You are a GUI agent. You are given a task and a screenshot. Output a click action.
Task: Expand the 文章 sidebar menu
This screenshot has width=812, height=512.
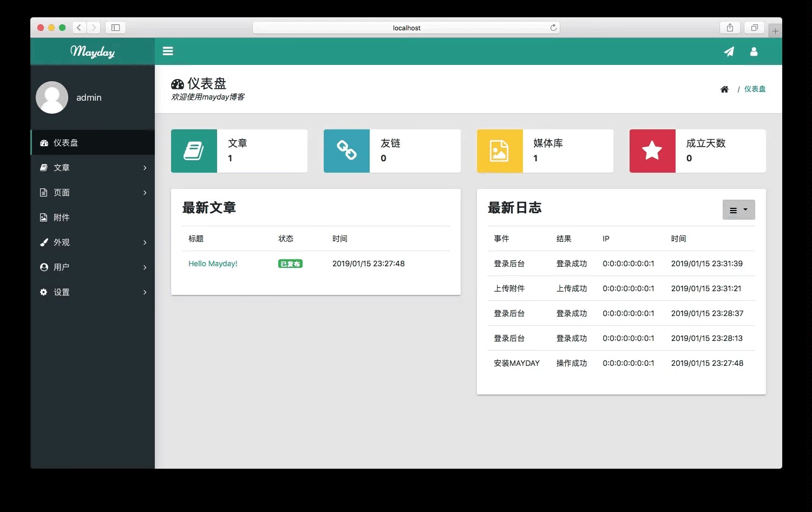(x=93, y=167)
